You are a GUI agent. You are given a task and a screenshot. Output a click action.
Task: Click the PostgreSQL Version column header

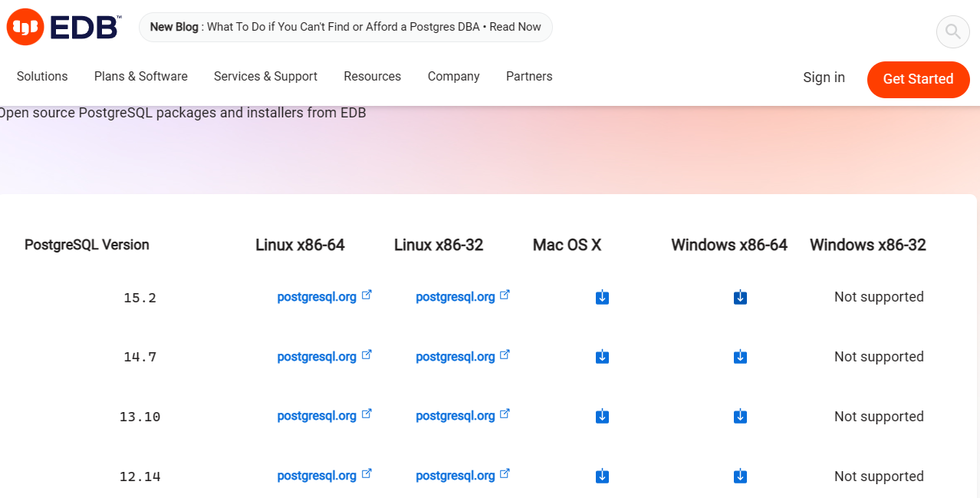click(x=87, y=245)
